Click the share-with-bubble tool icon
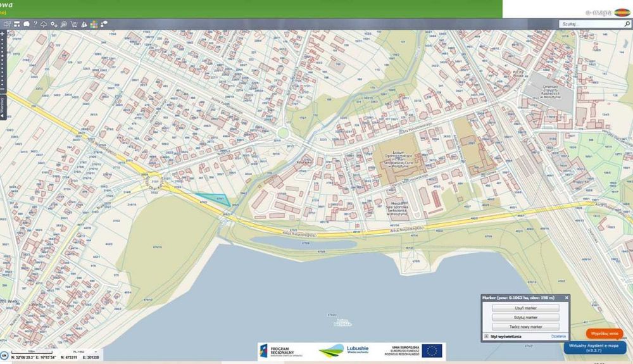 point(104,24)
